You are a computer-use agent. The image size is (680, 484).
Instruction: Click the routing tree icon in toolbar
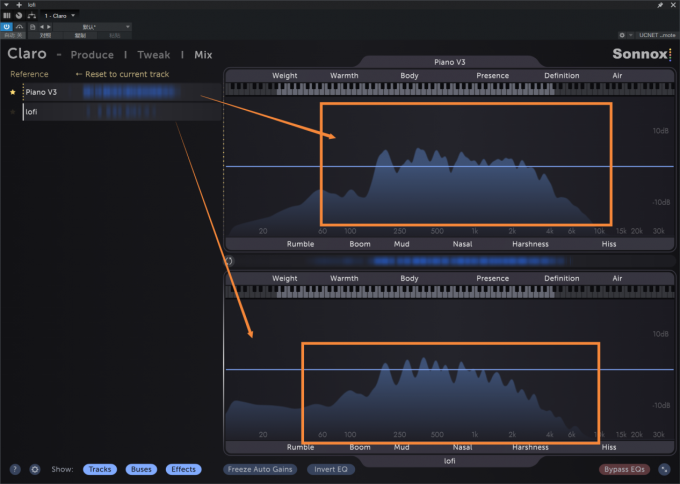click(32, 16)
